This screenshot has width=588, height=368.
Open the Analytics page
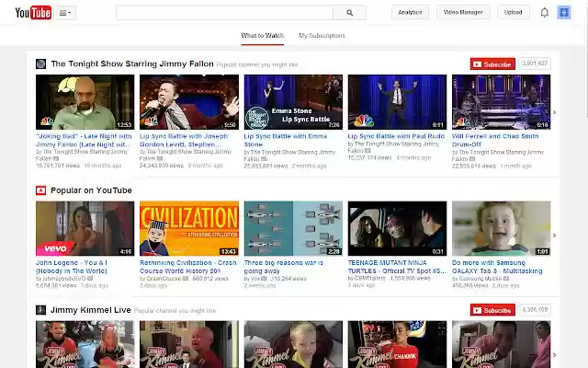pos(410,12)
